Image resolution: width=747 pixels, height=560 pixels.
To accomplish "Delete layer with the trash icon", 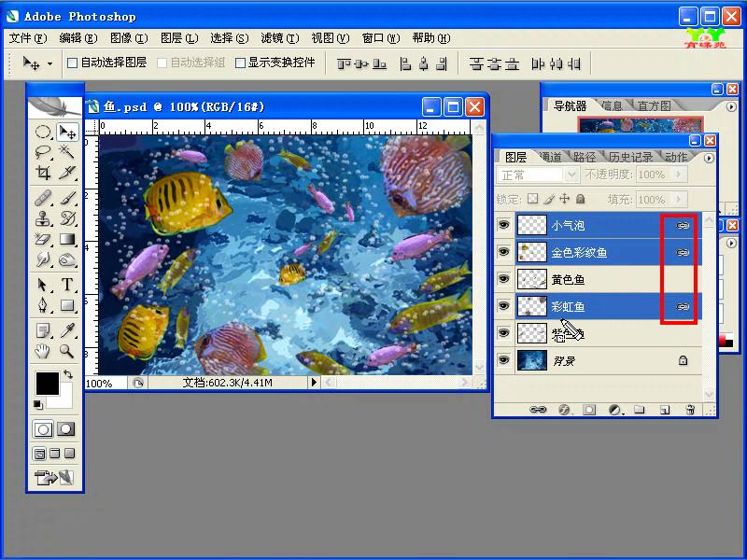I will 690,410.
